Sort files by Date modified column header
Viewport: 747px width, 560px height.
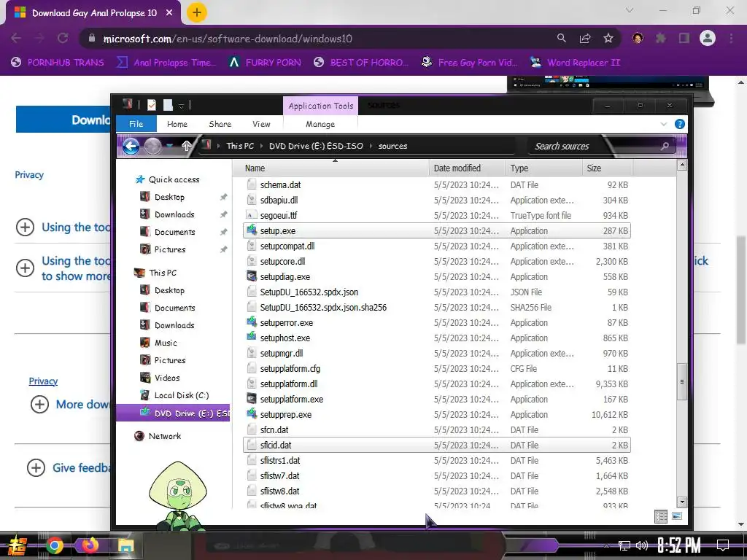coord(467,168)
